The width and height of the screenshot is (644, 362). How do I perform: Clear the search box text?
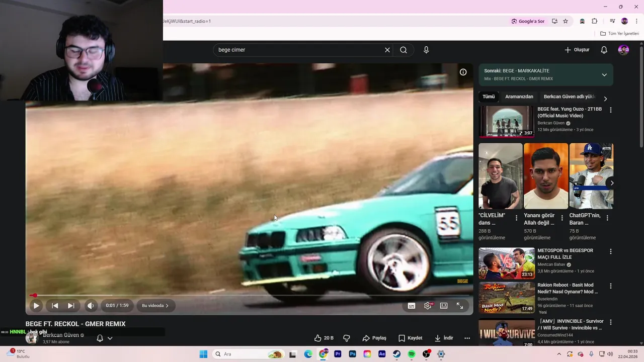(387, 50)
